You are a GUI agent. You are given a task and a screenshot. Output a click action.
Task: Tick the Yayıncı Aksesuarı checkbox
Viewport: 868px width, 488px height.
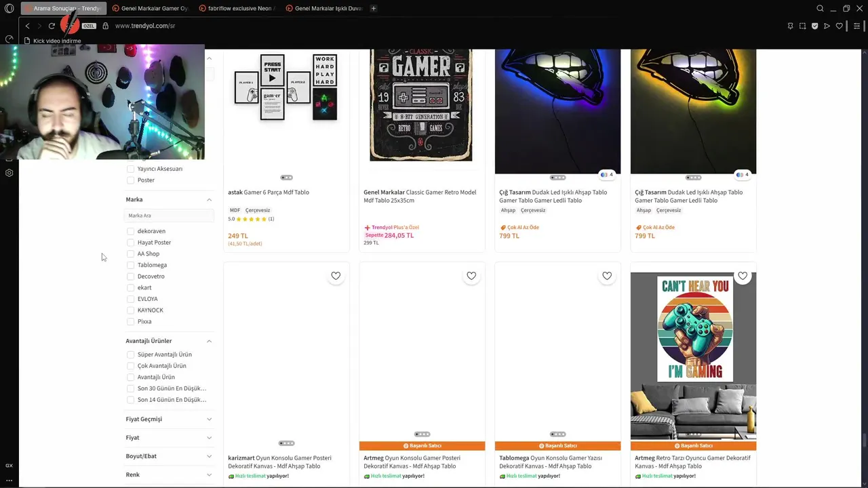point(131,169)
